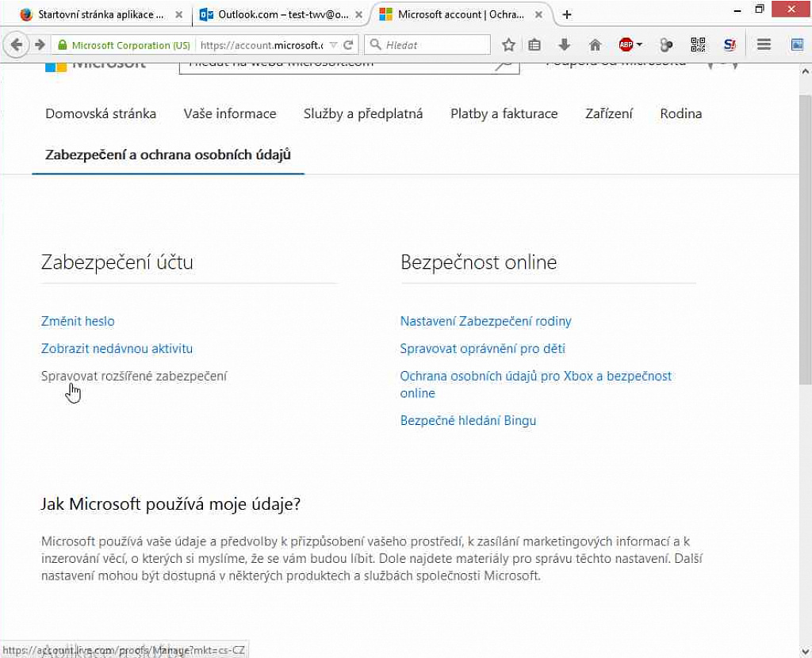Open a new tab with plus button
This screenshot has width=812, height=658.
coord(566,14)
